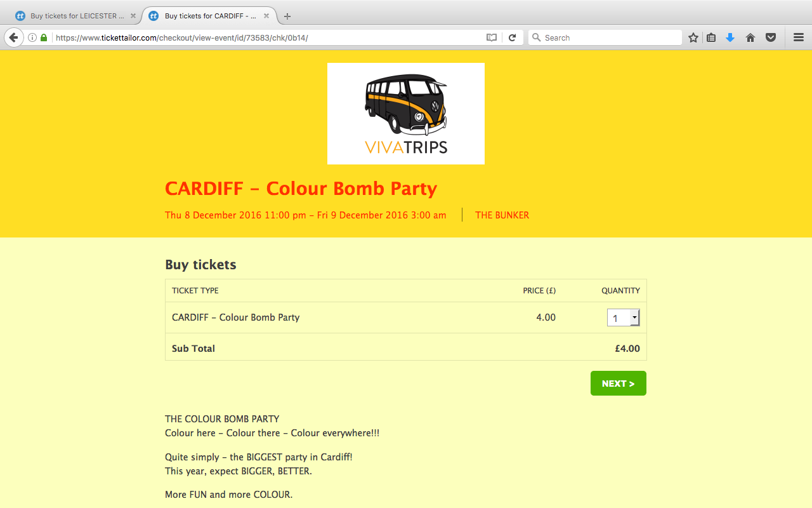Click the green padlock security icon

coord(44,37)
